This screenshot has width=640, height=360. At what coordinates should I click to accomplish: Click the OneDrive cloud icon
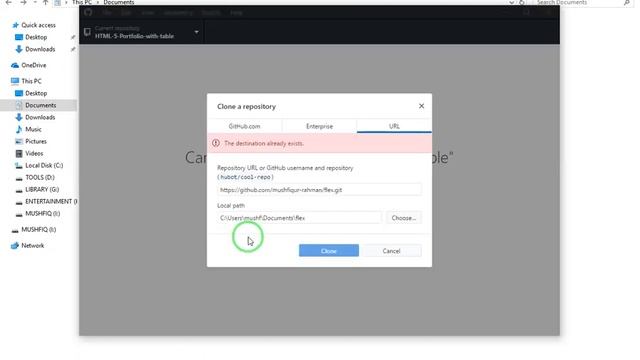pyautogui.click(x=15, y=65)
